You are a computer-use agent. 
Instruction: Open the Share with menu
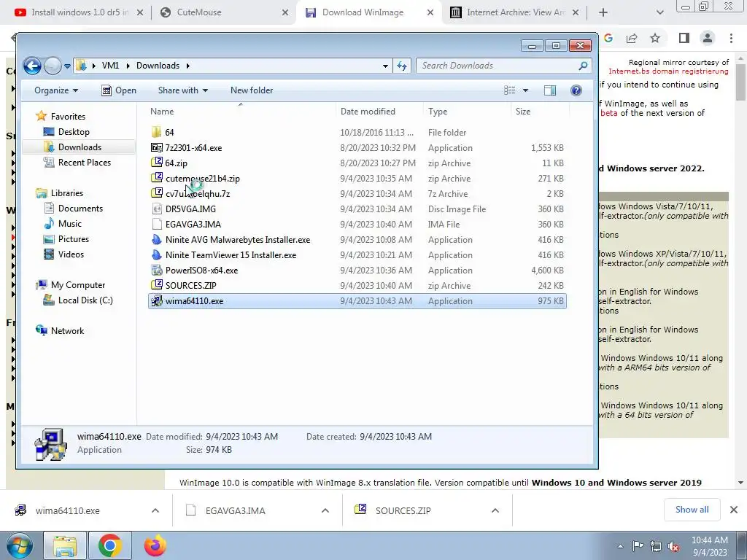(182, 90)
